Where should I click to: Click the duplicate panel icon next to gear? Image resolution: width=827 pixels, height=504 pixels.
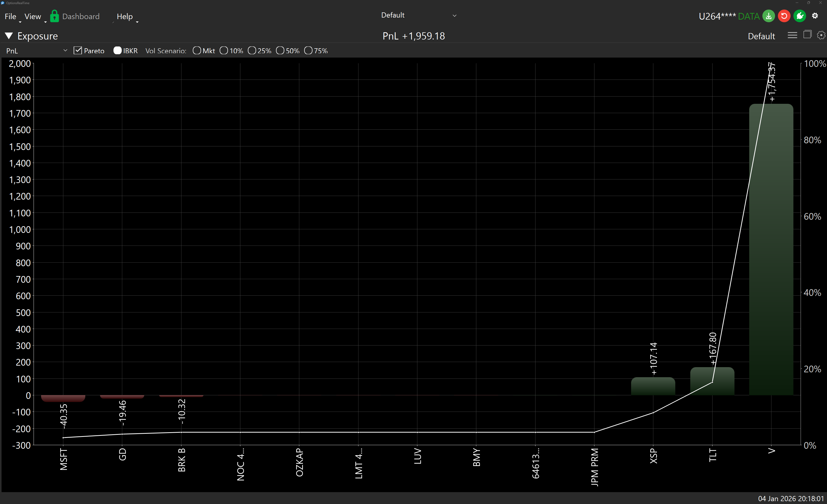tap(808, 35)
